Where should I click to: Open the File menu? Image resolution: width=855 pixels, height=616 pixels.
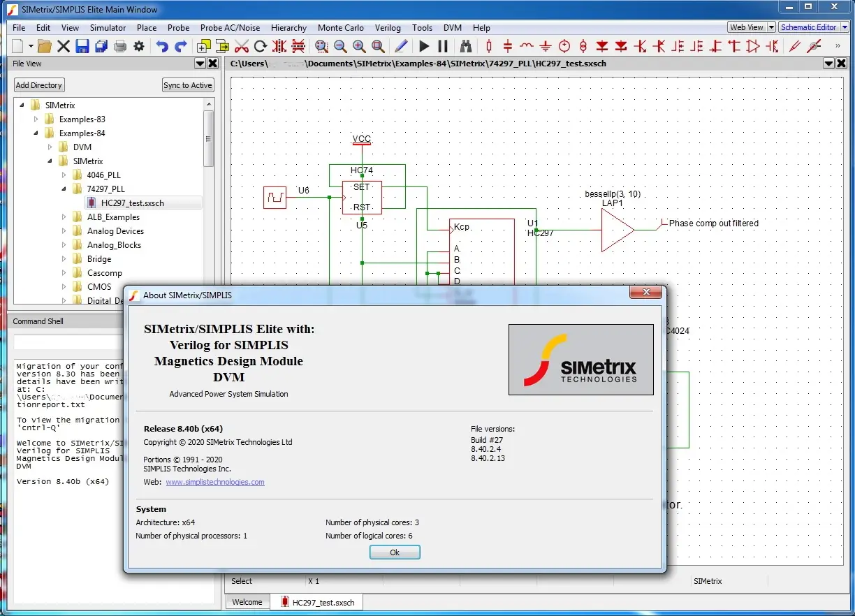[19, 28]
